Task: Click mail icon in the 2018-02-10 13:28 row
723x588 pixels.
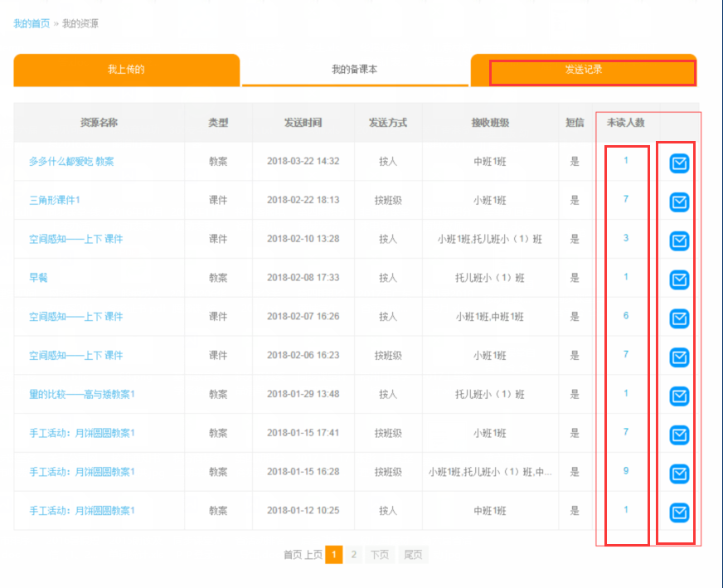Action: pyautogui.click(x=679, y=241)
